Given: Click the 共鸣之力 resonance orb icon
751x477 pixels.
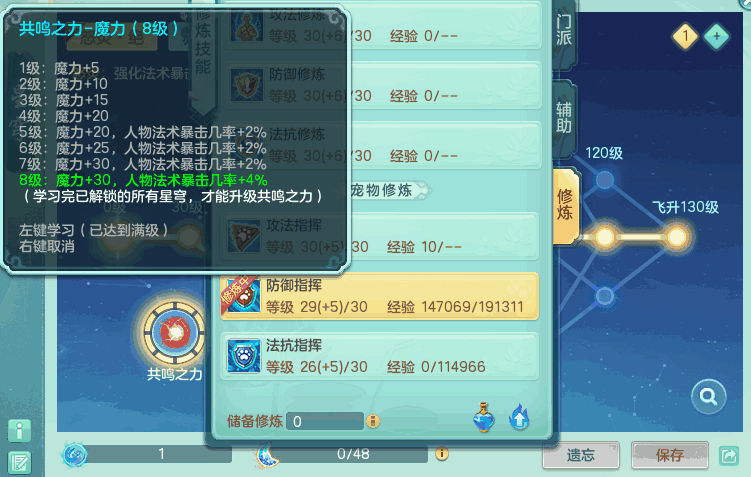Looking at the screenshot, I should pos(174,332).
